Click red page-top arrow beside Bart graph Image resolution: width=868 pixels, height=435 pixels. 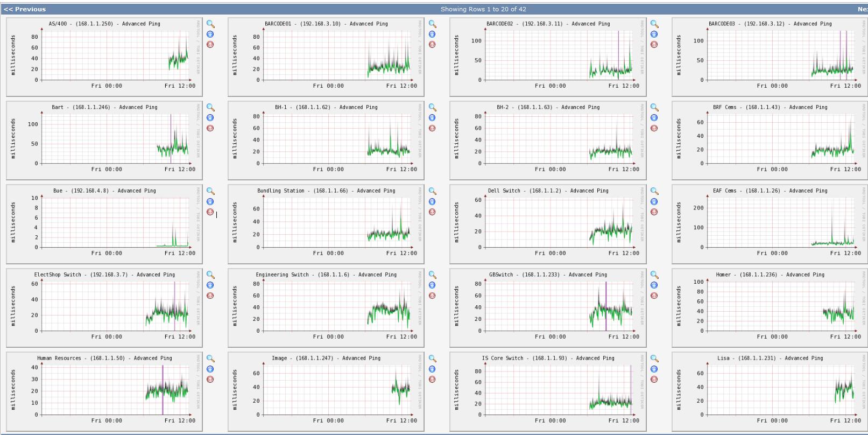pos(210,128)
